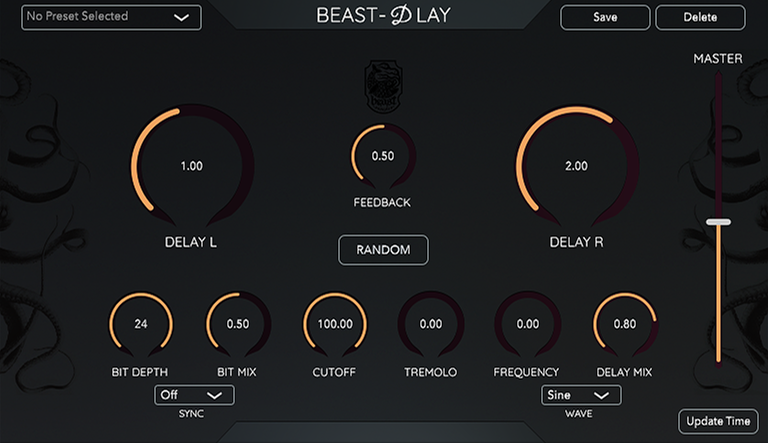Click the RANDOM button
The width and height of the screenshot is (768, 443).
(x=383, y=250)
